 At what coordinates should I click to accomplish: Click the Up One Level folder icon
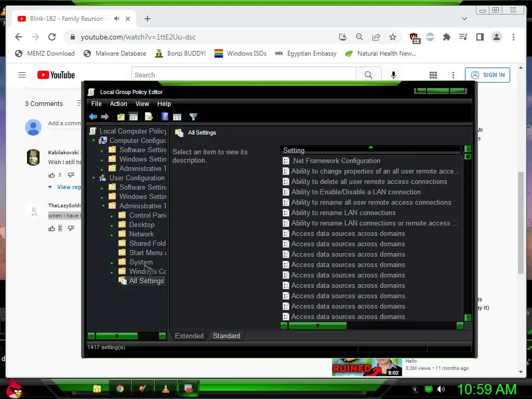pyautogui.click(x=121, y=117)
